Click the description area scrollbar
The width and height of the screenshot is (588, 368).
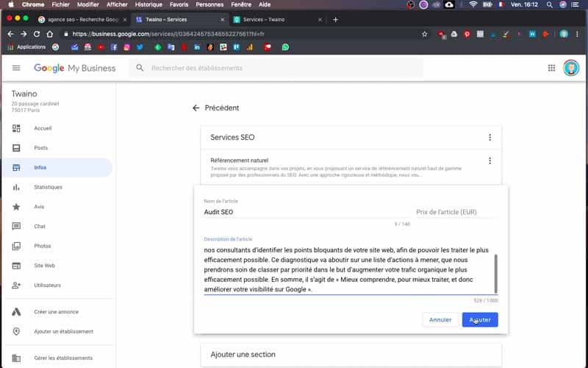coord(496,273)
